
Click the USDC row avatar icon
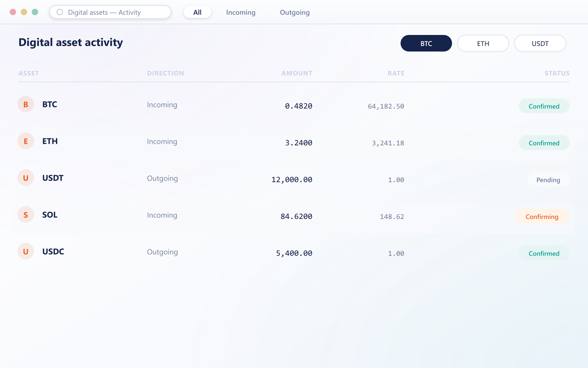[26, 251]
